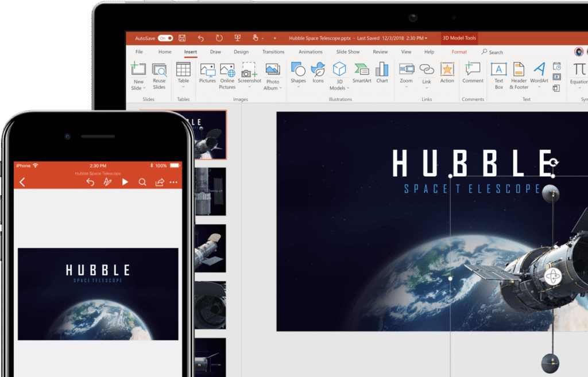Insert a Comment
Viewport: 588px width, 377px height.
point(473,73)
